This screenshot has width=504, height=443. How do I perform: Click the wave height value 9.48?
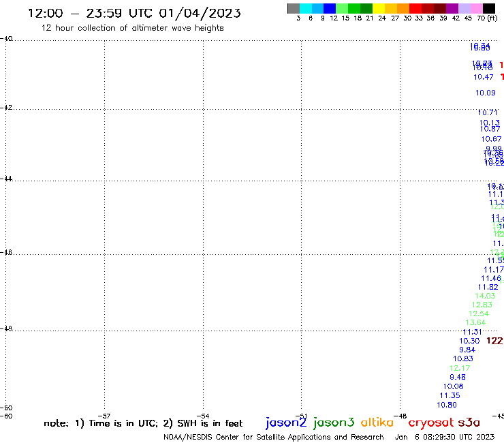[458, 377]
